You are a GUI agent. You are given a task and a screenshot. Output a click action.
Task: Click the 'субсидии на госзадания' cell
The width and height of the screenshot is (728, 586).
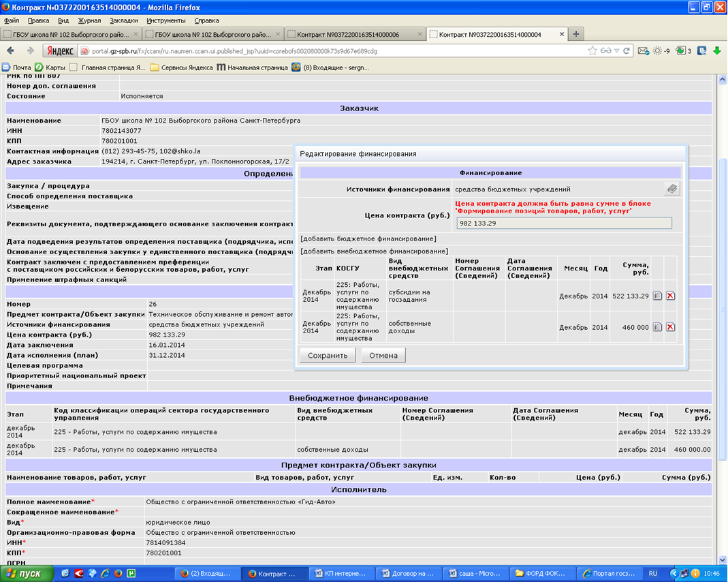(x=419, y=296)
